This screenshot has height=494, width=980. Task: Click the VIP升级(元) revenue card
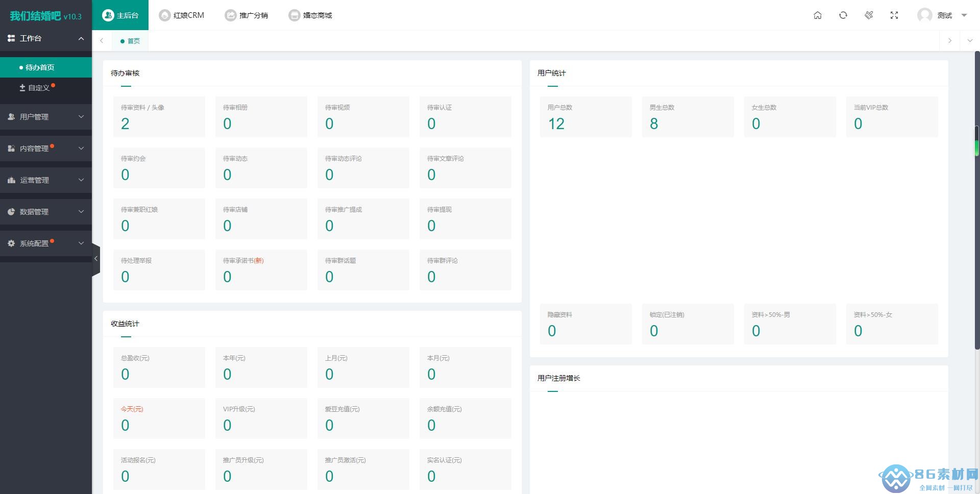coord(261,418)
